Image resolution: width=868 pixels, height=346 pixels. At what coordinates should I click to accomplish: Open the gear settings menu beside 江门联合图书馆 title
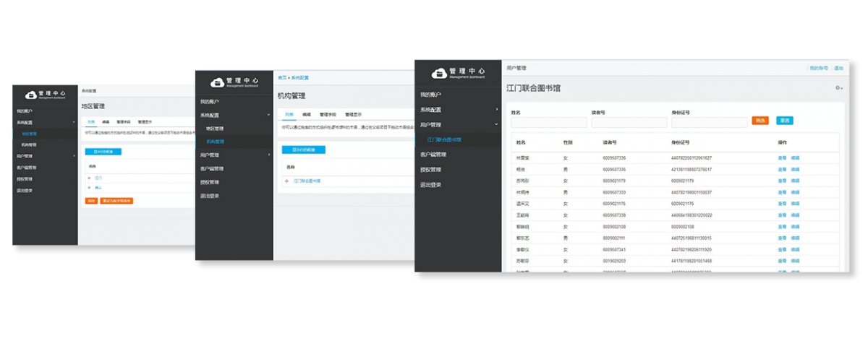[839, 88]
